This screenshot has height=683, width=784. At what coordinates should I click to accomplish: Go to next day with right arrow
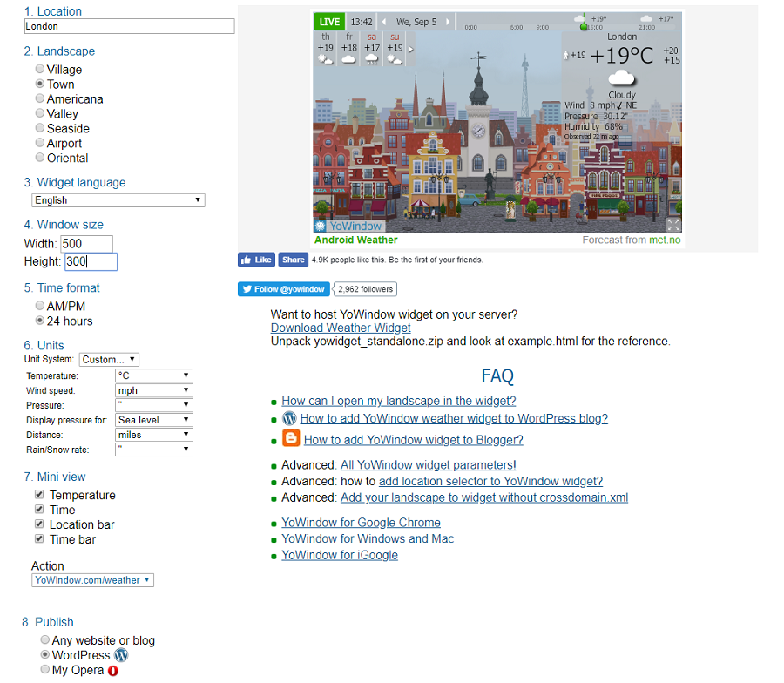449,22
